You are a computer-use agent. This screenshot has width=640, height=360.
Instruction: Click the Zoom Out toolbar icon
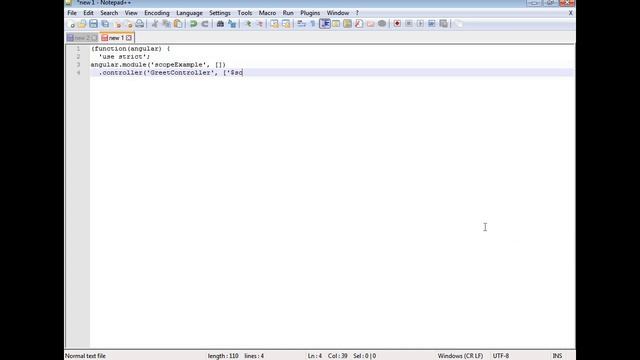click(x=260, y=24)
